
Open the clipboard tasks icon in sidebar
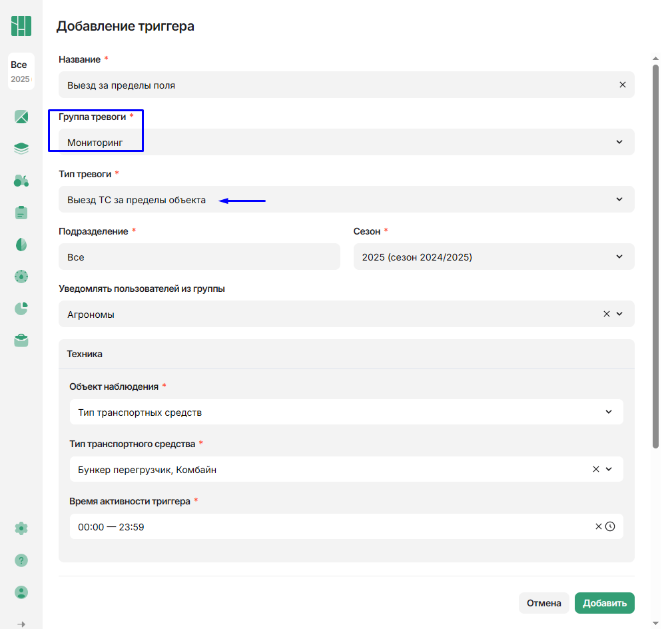(21, 213)
